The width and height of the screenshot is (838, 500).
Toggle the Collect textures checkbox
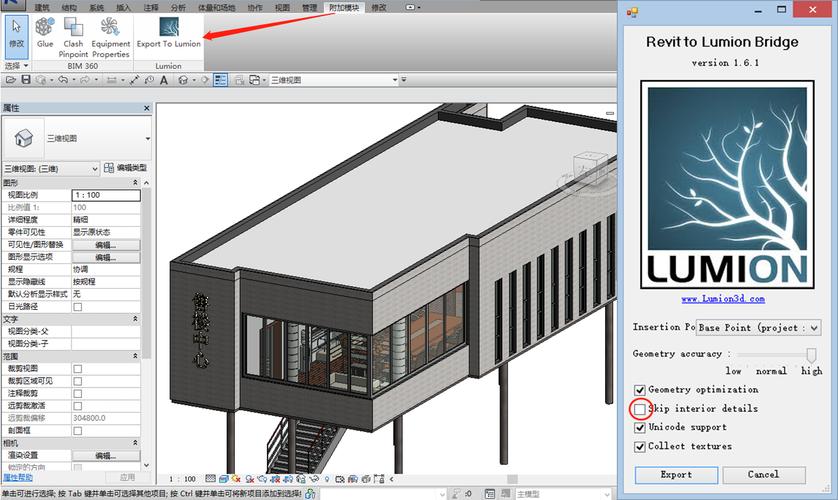tap(640, 447)
